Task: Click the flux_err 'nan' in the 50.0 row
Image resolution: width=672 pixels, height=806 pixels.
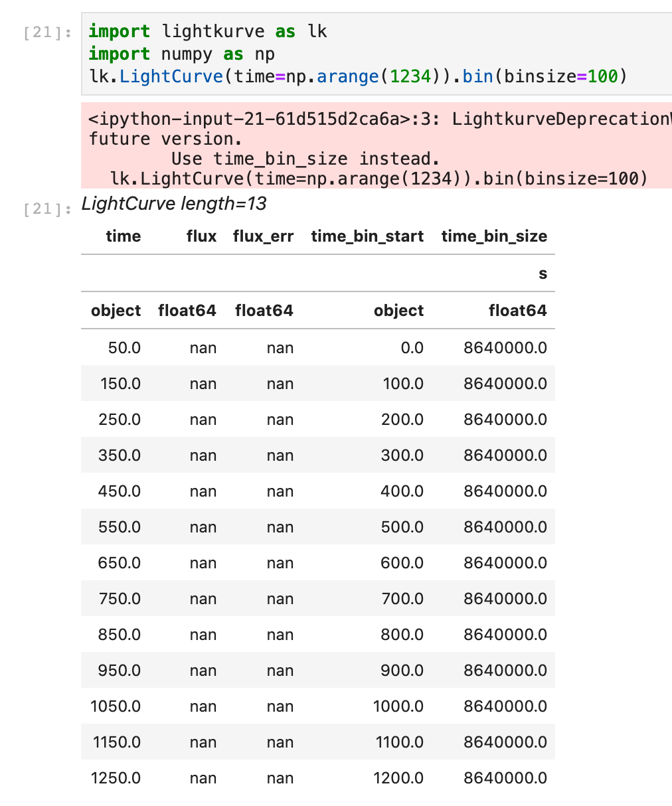Action: (x=280, y=348)
